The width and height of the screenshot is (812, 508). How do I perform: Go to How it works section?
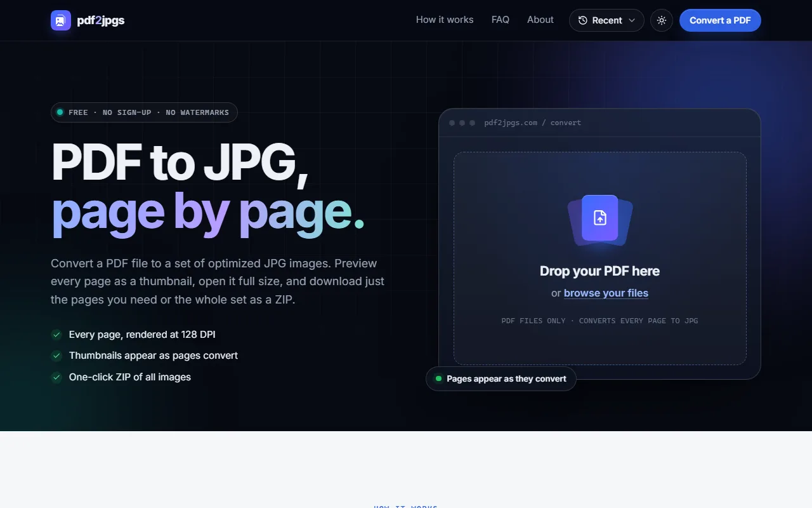coord(445,20)
